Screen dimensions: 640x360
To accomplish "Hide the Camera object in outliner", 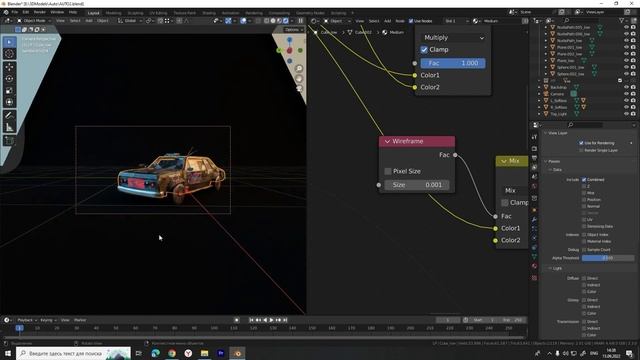I will tap(626, 94).
